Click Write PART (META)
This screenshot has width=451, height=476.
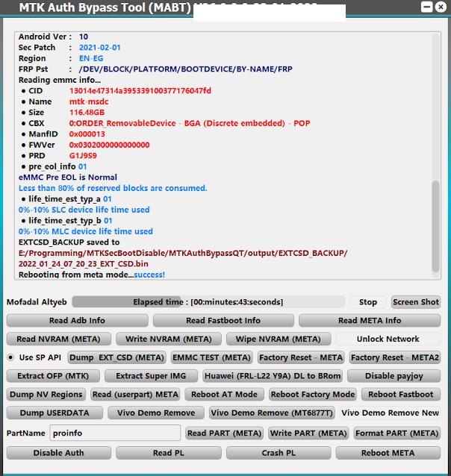[x=308, y=433]
